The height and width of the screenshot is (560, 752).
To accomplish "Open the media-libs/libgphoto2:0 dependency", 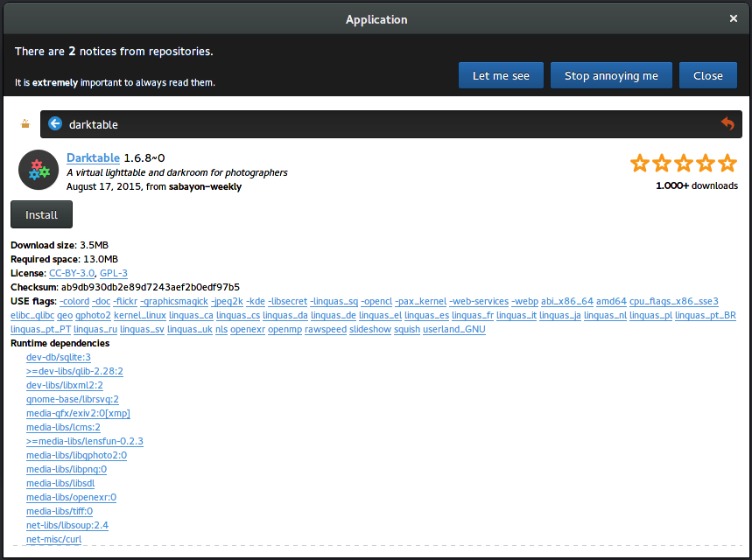I will tap(77, 456).
